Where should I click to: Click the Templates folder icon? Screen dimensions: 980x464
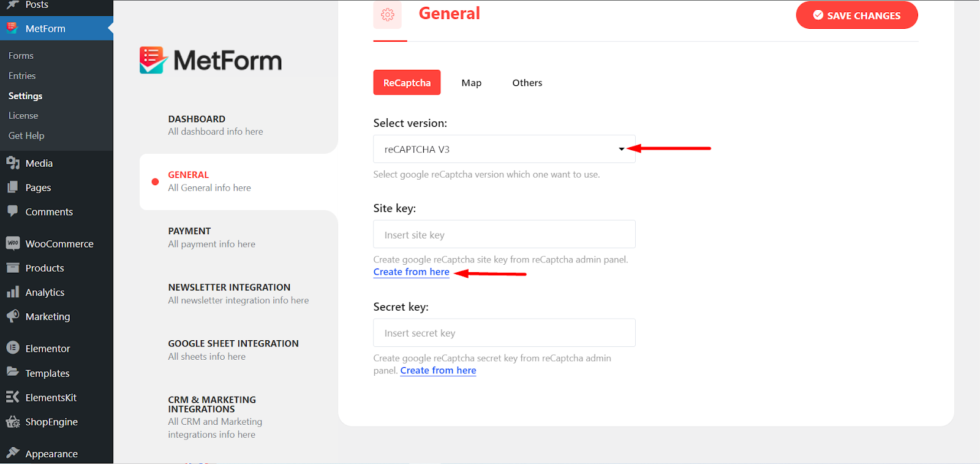click(13, 371)
